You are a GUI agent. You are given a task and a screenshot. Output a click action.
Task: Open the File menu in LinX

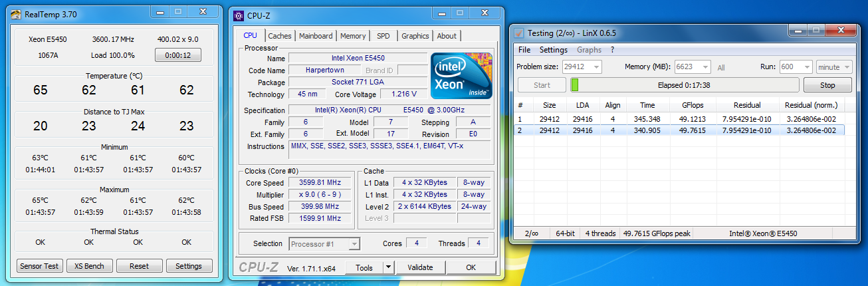coord(524,50)
